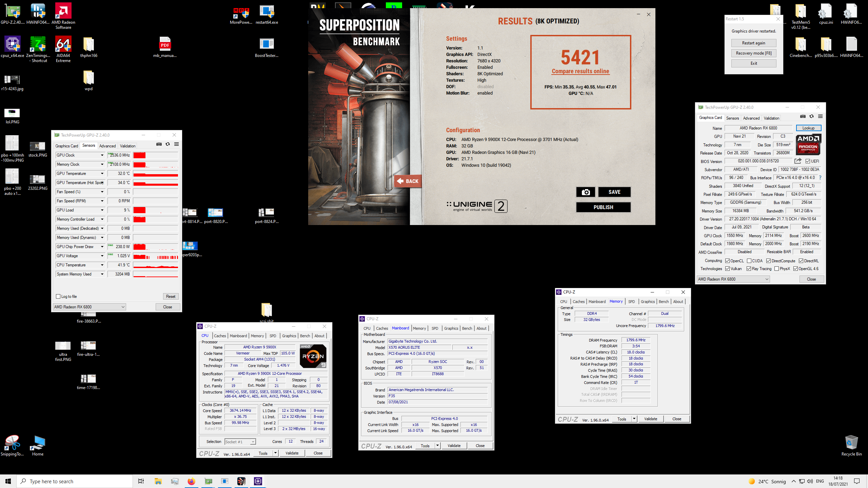
Task: Open GPU selector dropdown in GPU-Z Sensors window
Action: [x=90, y=307]
